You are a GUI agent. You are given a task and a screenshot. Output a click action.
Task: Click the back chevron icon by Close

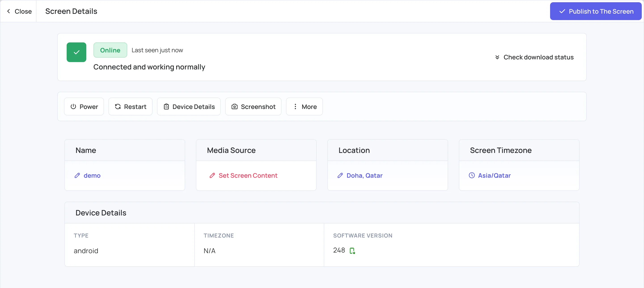tap(8, 11)
